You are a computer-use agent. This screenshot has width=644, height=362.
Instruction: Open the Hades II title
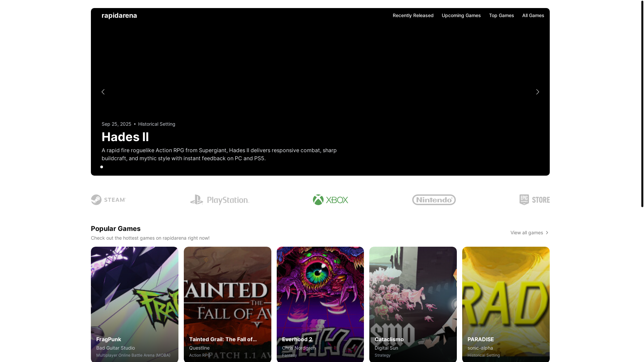(125, 137)
